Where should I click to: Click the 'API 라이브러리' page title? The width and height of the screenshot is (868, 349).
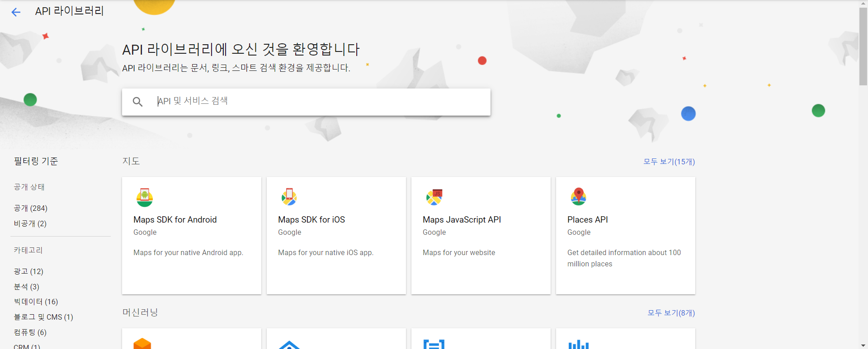70,11
